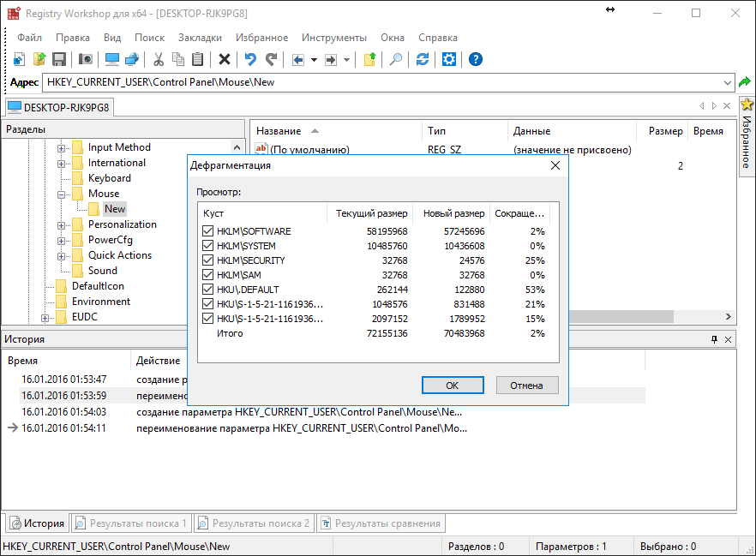Screen dimensions: 756x556
Task: Uncheck HKU\S-1-5-21 checkbox sized 1048576
Action: 207,304
